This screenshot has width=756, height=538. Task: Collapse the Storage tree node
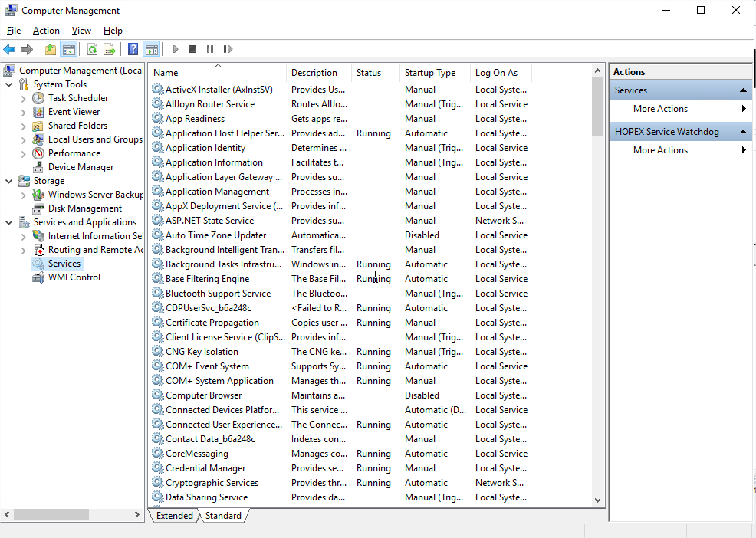[x=8, y=181]
